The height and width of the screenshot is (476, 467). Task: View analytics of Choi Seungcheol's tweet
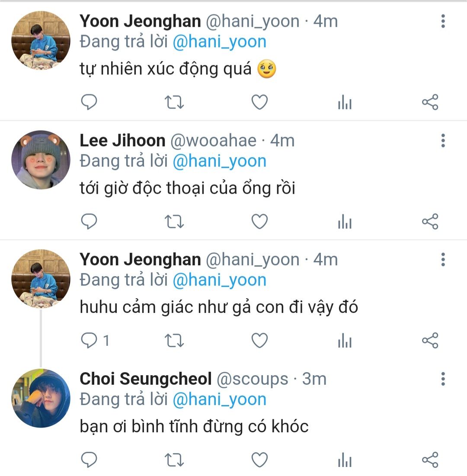pos(345,460)
